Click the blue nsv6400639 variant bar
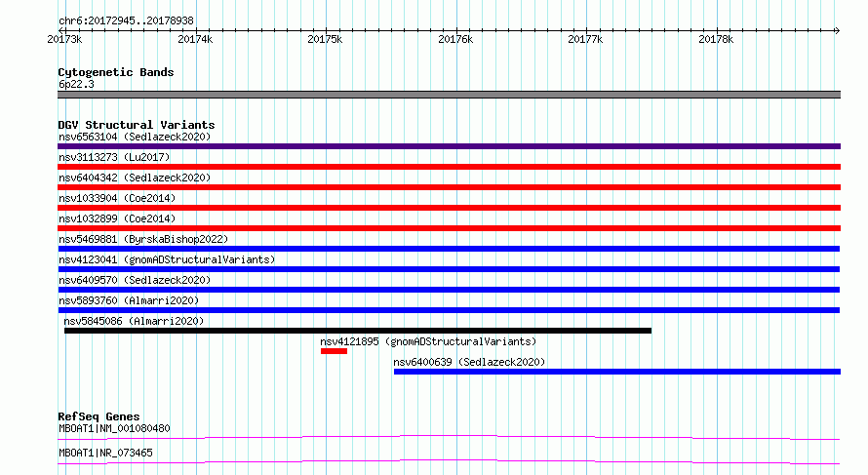Image resolution: width=868 pixels, height=475 pixels. click(x=617, y=372)
